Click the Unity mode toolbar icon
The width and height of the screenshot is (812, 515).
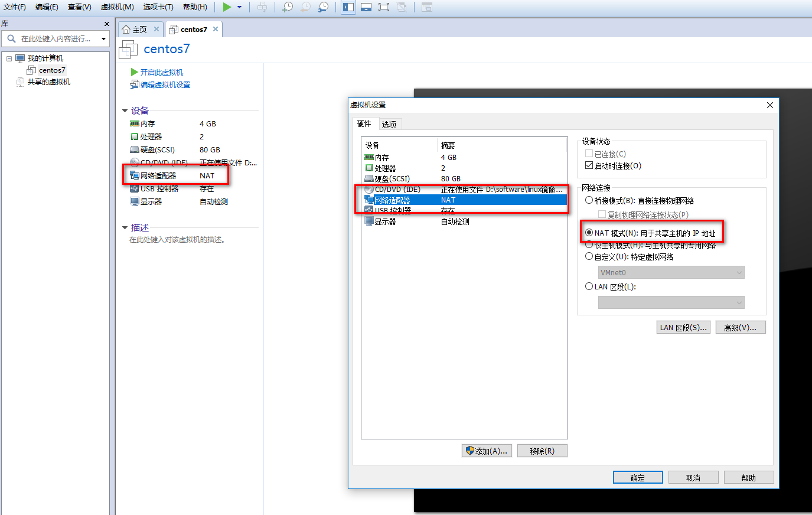(x=402, y=7)
